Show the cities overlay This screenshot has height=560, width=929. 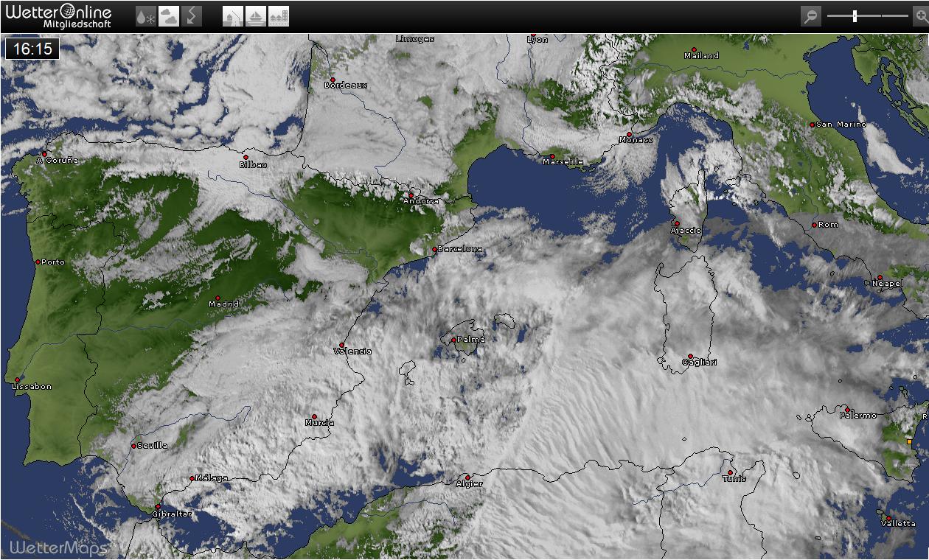(x=279, y=16)
